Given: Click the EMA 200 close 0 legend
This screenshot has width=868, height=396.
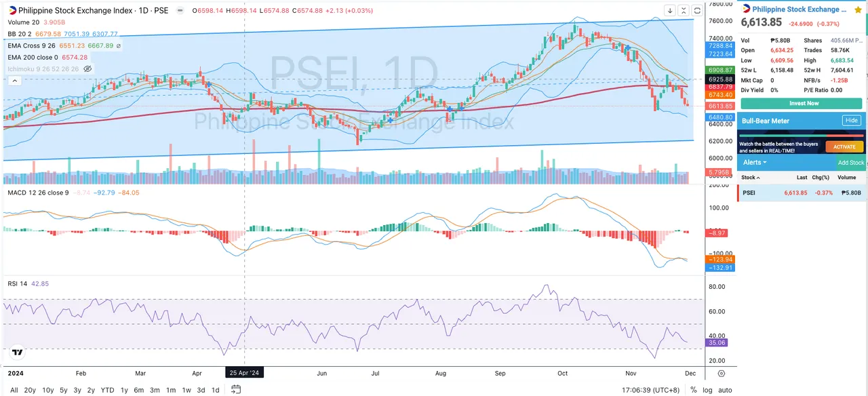Looking at the screenshot, I should (x=33, y=57).
